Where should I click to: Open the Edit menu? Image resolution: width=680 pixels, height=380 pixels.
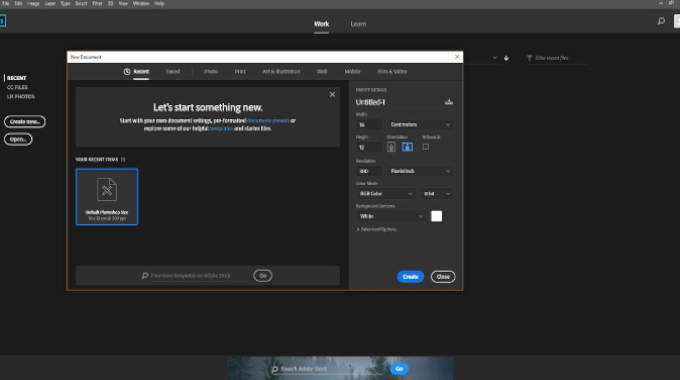pyautogui.click(x=18, y=3)
